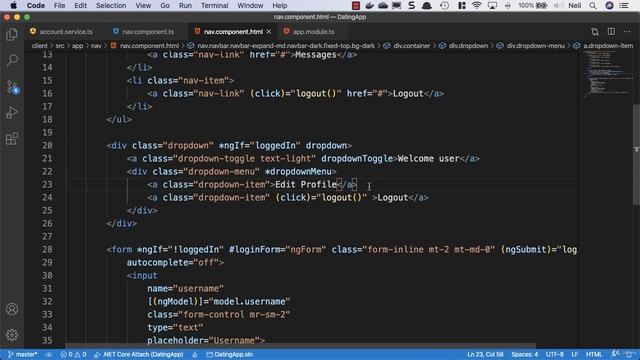The image size is (640, 360).
Task: Click the vertical editor scrollbar
Action: point(636,155)
